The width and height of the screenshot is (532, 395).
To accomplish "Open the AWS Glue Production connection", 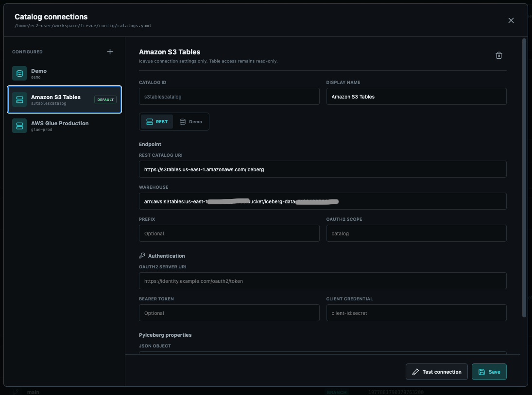I will coord(65,126).
